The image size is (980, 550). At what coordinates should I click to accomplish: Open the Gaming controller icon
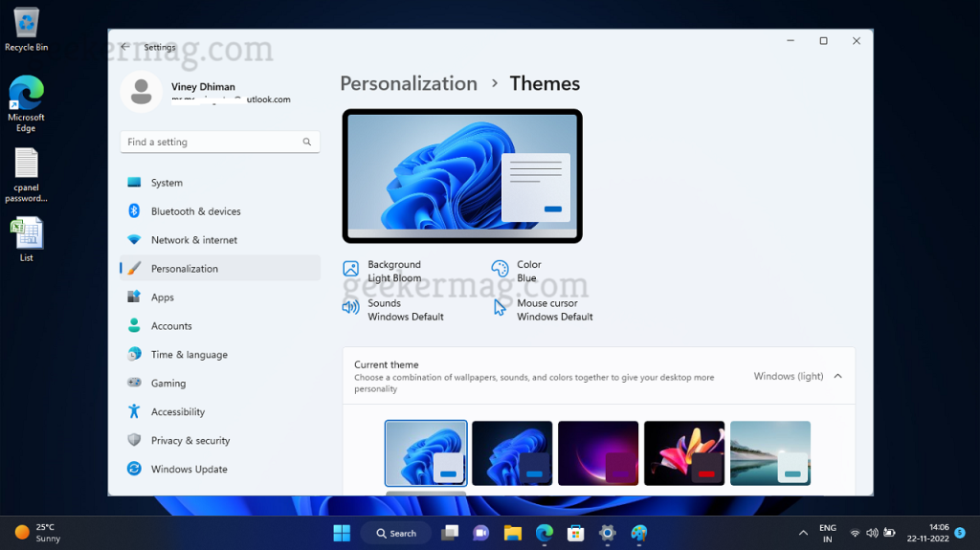(x=134, y=383)
